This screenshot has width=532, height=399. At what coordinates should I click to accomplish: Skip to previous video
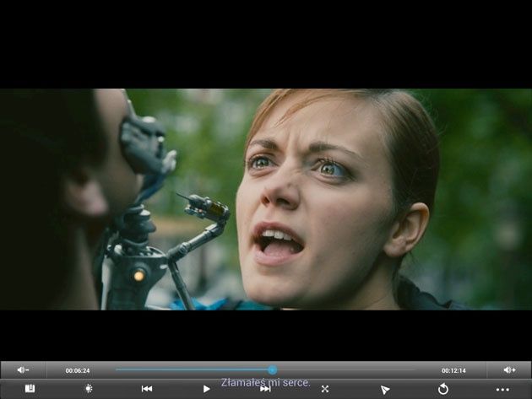click(147, 389)
